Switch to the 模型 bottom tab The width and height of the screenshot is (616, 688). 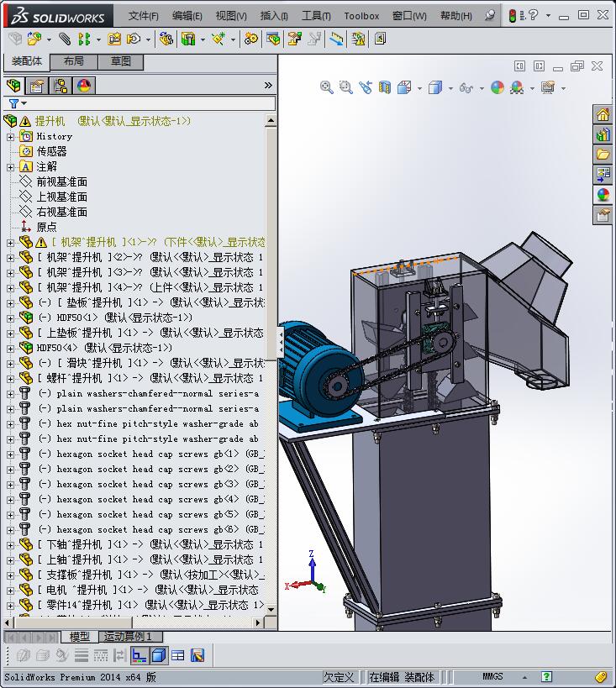[x=80, y=636]
